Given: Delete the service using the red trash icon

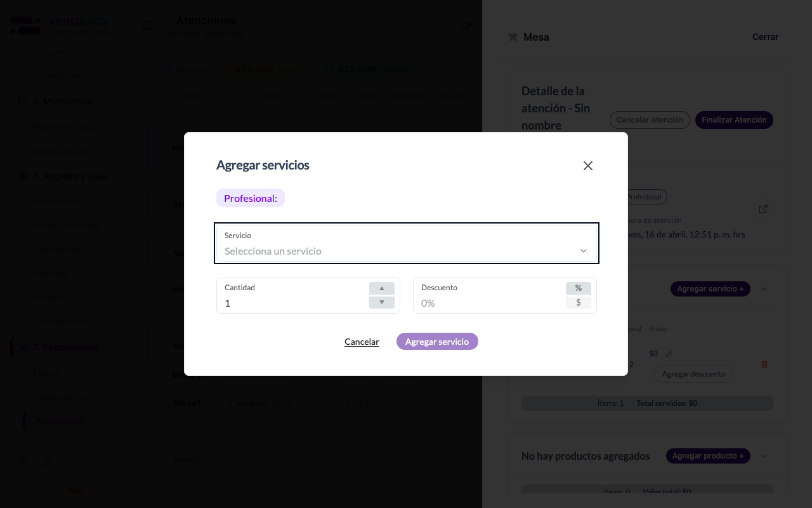Looking at the screenshot, I should pos(764,364).
